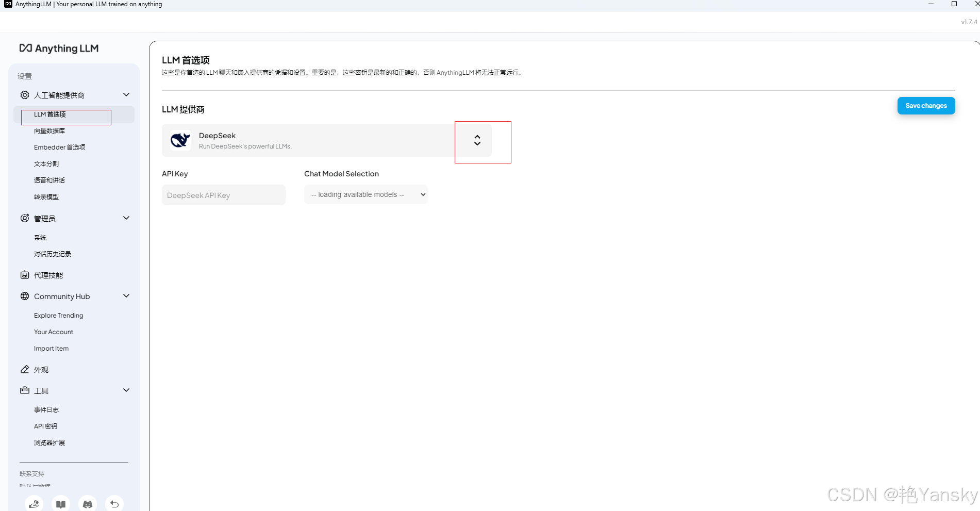Click the 代理技能 robot icon
980x511 pixels.
click(x=24, y=275)
